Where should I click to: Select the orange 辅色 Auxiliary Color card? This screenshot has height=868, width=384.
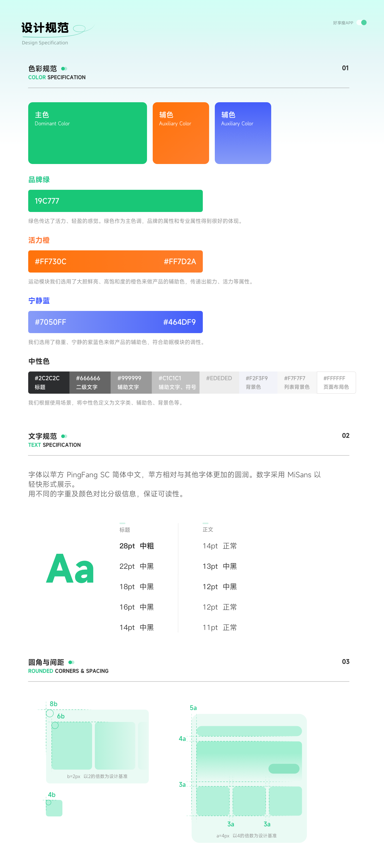click(x=181, y=133)
